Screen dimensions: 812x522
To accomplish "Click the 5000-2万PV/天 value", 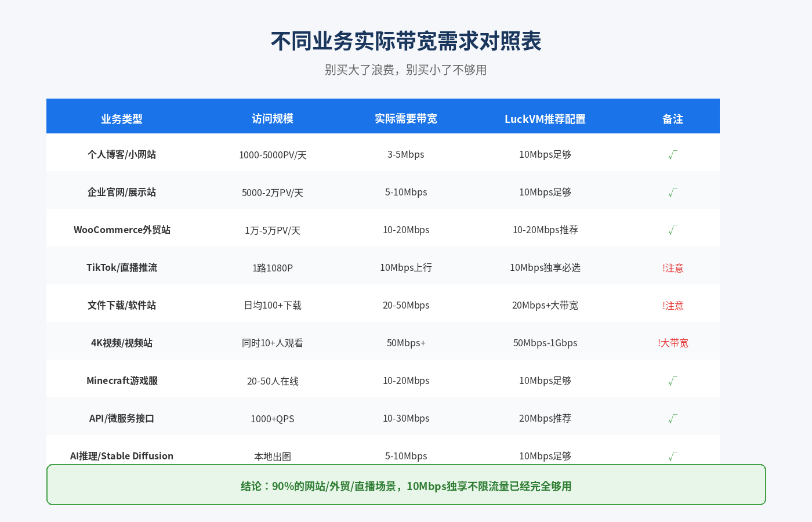I will pyautogui.click(x=273, y=193).
